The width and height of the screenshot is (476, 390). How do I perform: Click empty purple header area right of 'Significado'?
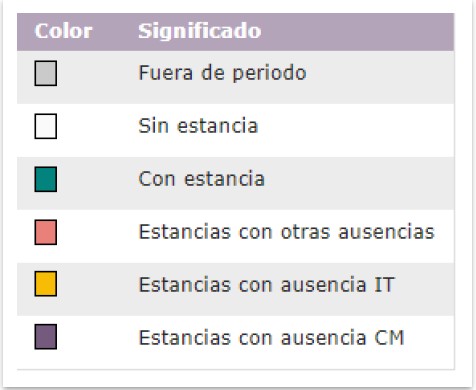coord(357,32)
